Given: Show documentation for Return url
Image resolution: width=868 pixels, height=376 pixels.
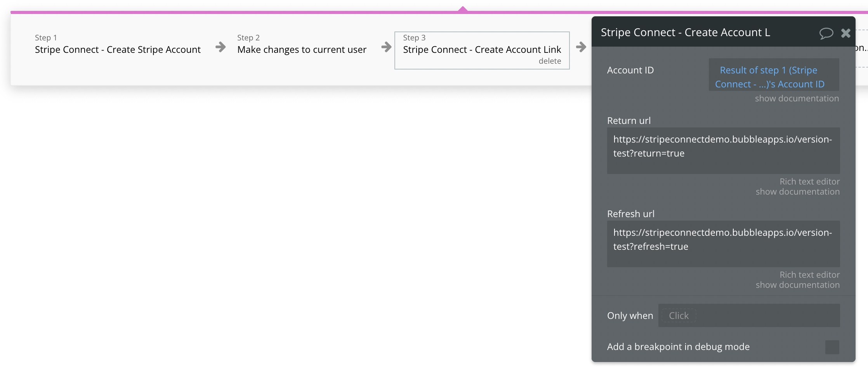Looking at the screenshot, I should 797,192.
